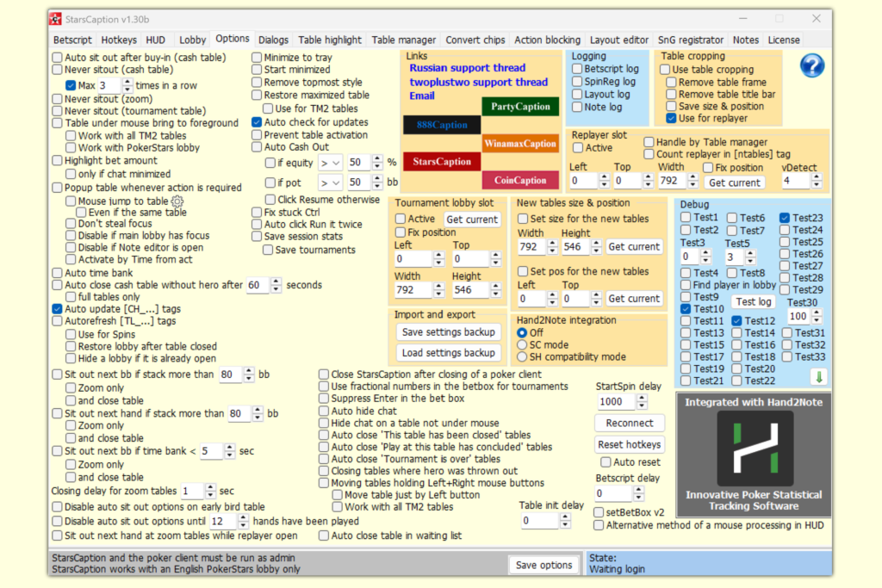Image resolution: width=882 pixels, height=588 pixels.
Task: Open the SnG registrator tab
Action: point(691,40)
